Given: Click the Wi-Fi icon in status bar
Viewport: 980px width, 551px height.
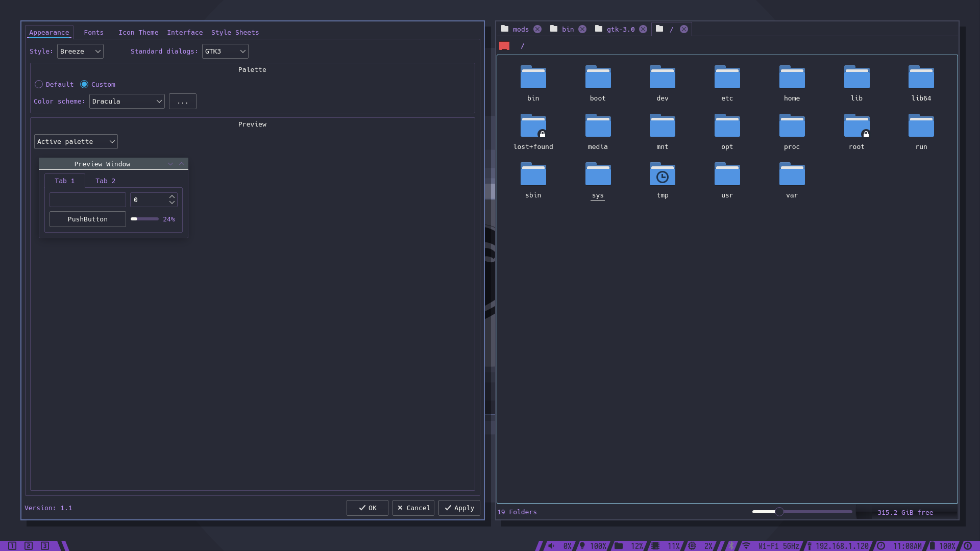Looking at the screenshot, I should click(x=746, y=546).
